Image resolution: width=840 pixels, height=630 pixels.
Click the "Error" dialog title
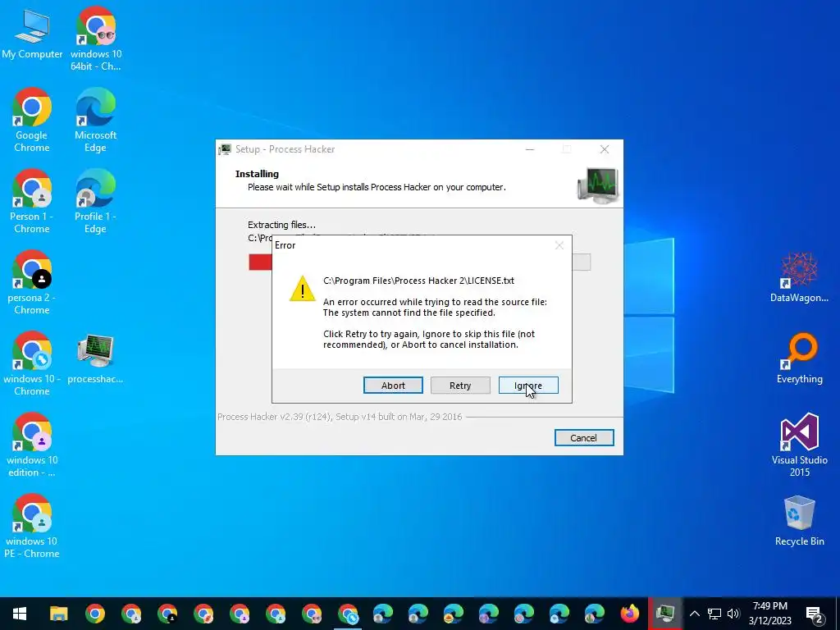click(x=285, y=245)
